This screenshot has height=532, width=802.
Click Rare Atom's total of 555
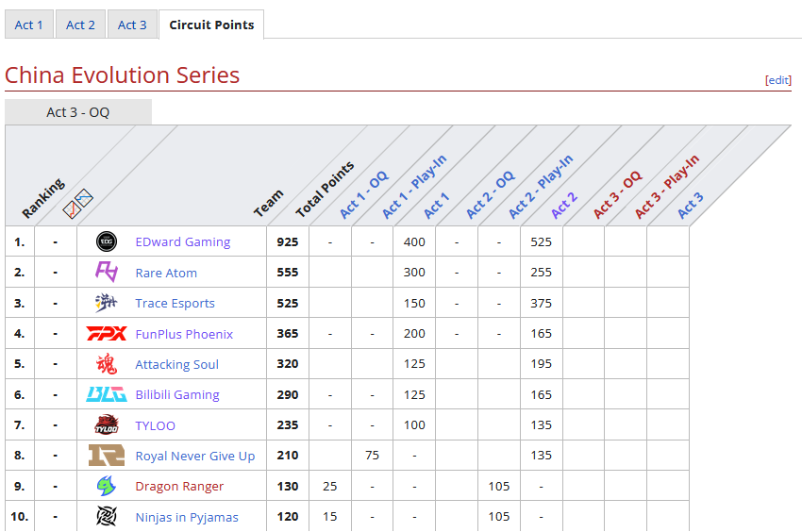coord(288,273)
